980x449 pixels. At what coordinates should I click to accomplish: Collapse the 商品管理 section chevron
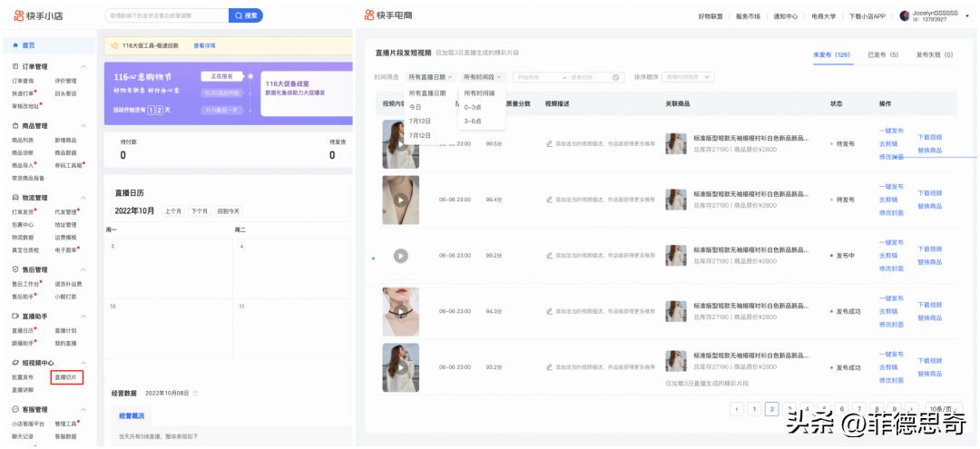(83, 125)
